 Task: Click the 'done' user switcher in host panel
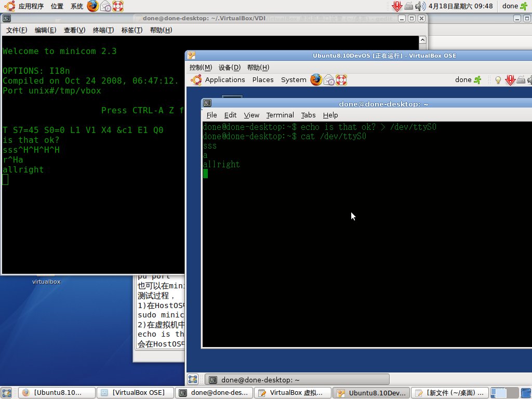tap(514, 6)
